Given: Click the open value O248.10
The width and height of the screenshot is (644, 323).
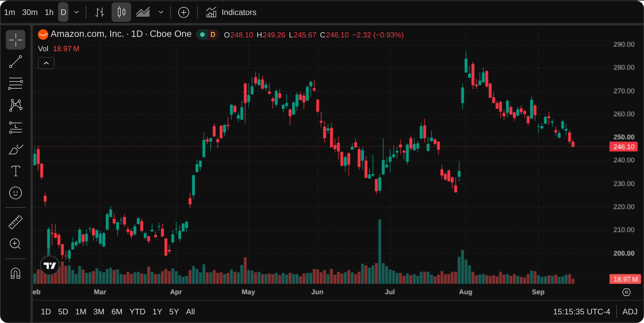Looking at the screenshot, I should coord(238,35).
